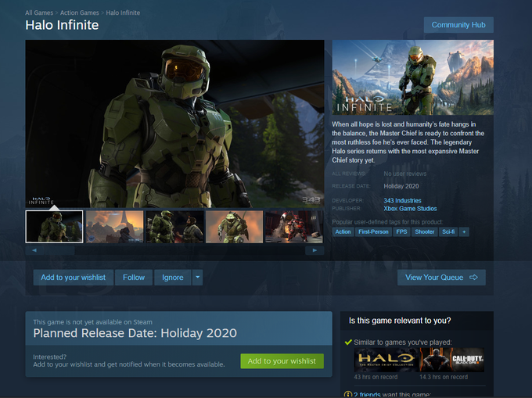The height and width of the screenshot is (398, 532).
Task: Click the Halo Infinite header capsule image
Action: coord(413,77)
